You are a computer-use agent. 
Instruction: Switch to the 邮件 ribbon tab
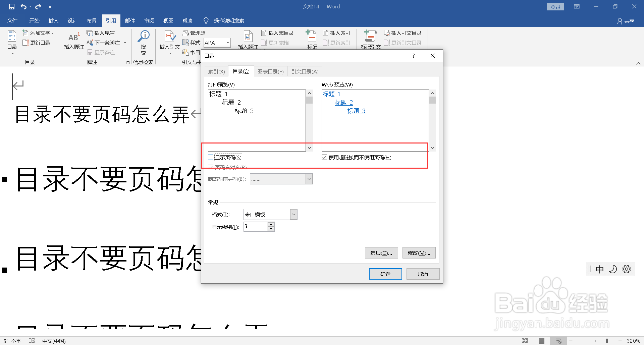(130, 20)
